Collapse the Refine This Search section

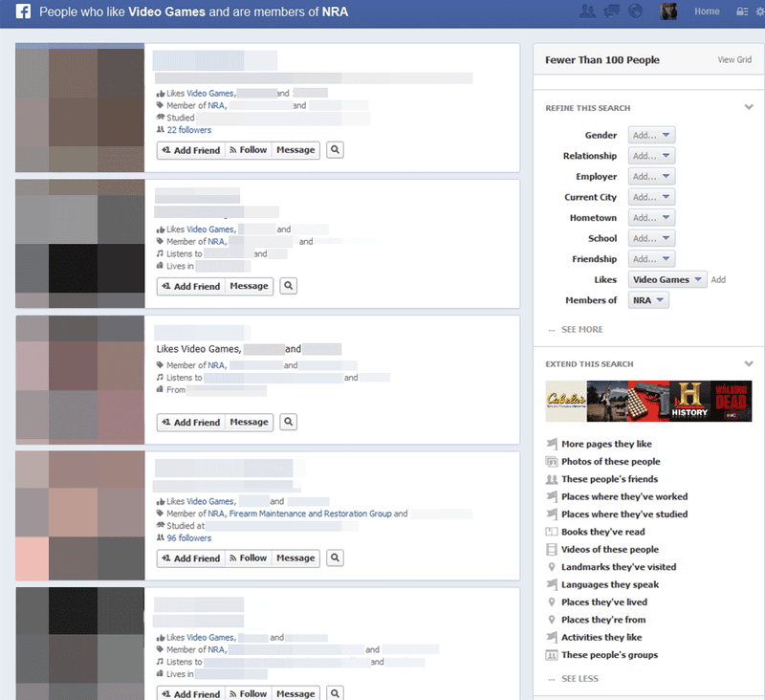click(749, 107)
